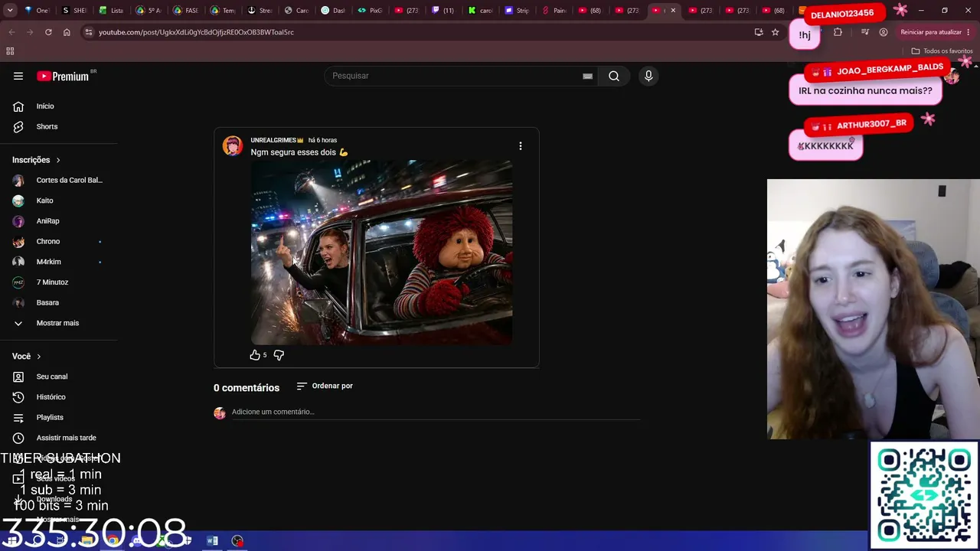Open Seu canal in the sidebar

pyautogui.click(x=51, y=377)
